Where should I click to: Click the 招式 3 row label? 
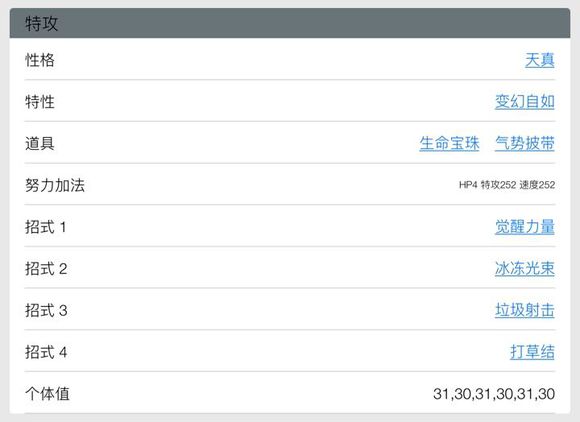tap(46, 310)
